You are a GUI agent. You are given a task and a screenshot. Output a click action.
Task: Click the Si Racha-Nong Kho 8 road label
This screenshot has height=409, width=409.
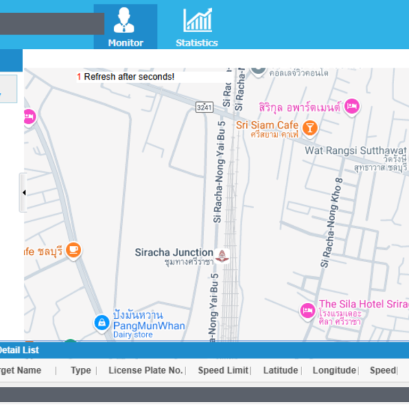[332, 223]
